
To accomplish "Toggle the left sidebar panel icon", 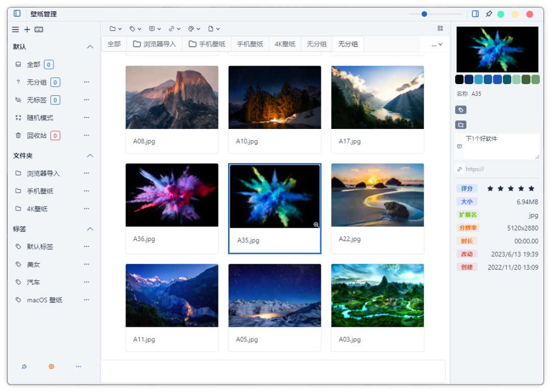I will click(x=17, y=14).
